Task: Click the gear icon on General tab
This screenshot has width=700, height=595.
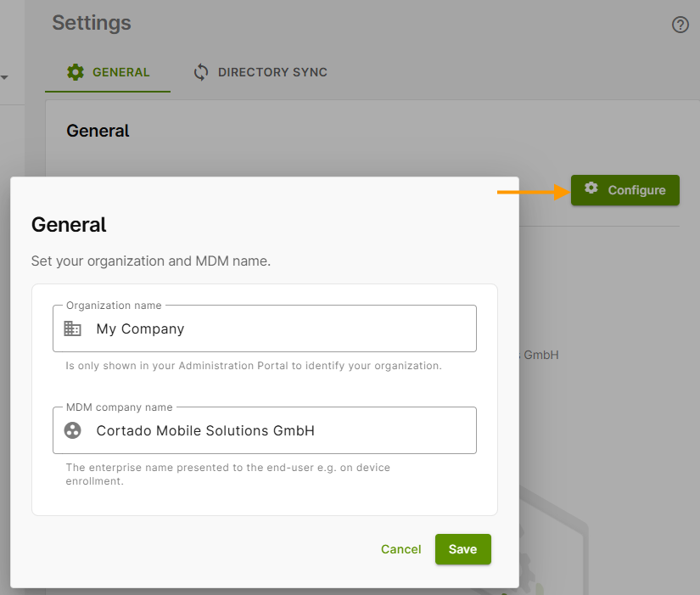Action: (x=75, y=72)
